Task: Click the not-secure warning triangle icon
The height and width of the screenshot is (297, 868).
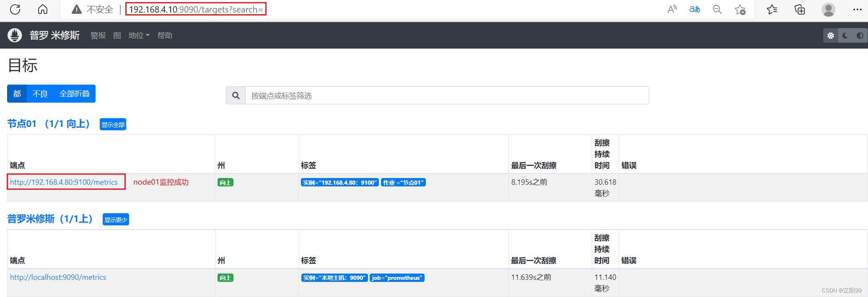Action: pyautogui.click(x=77, y=9)
